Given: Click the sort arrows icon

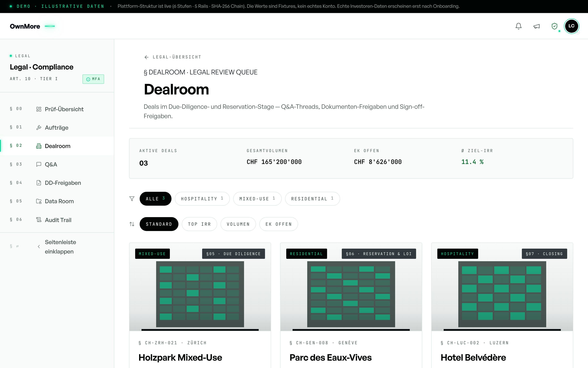Looking at the screenshot, I should pos(132,224).
